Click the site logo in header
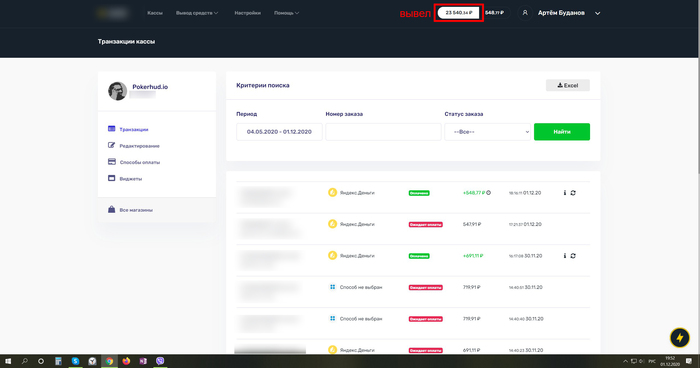 coord(112,13)
